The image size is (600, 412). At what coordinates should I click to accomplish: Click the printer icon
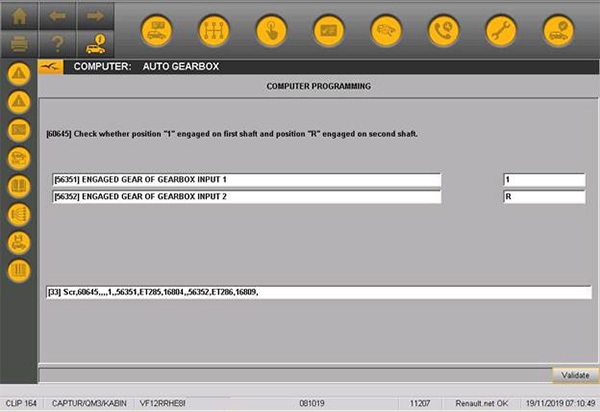tap(19, 44)
